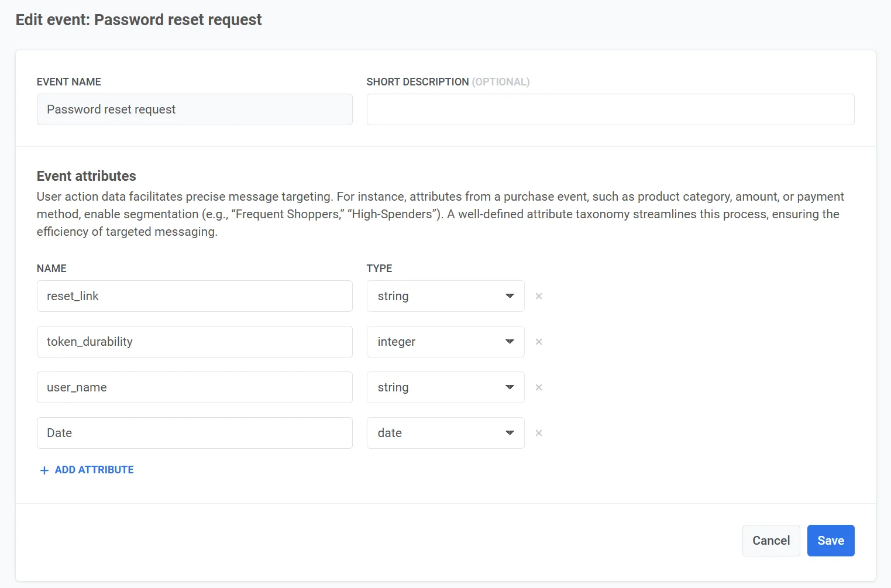891x588 pixels.
Task: Save the Password reset request event
Action: [831, 540]
